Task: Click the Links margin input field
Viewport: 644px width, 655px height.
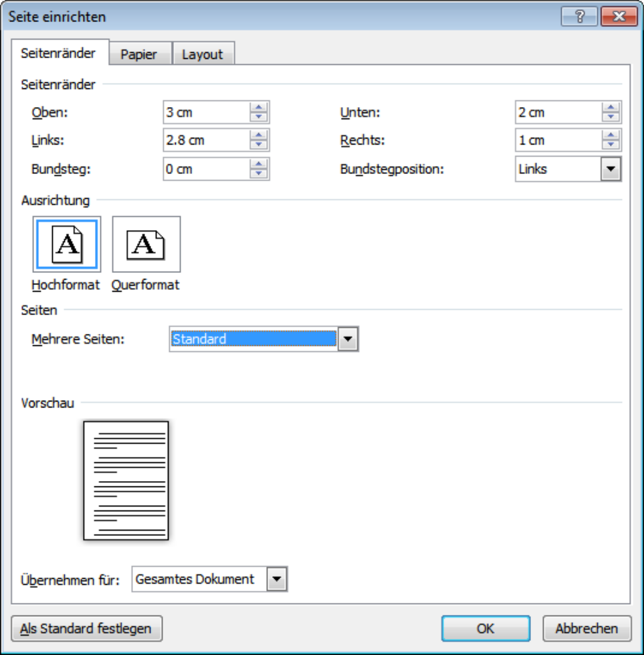Action: pyautogui.click(x=207, y=141)
